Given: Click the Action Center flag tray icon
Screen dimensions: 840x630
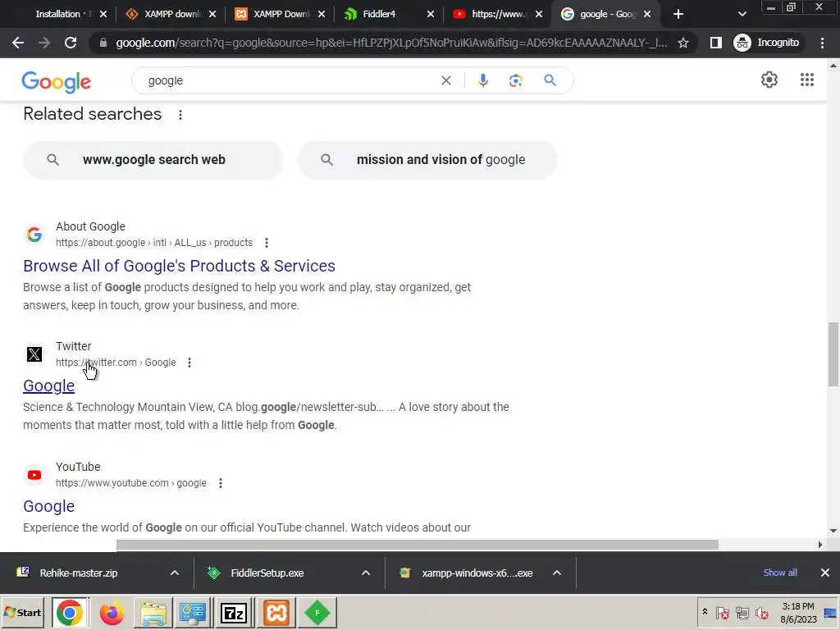Looking at the screenshot, I should pos(722,612).
